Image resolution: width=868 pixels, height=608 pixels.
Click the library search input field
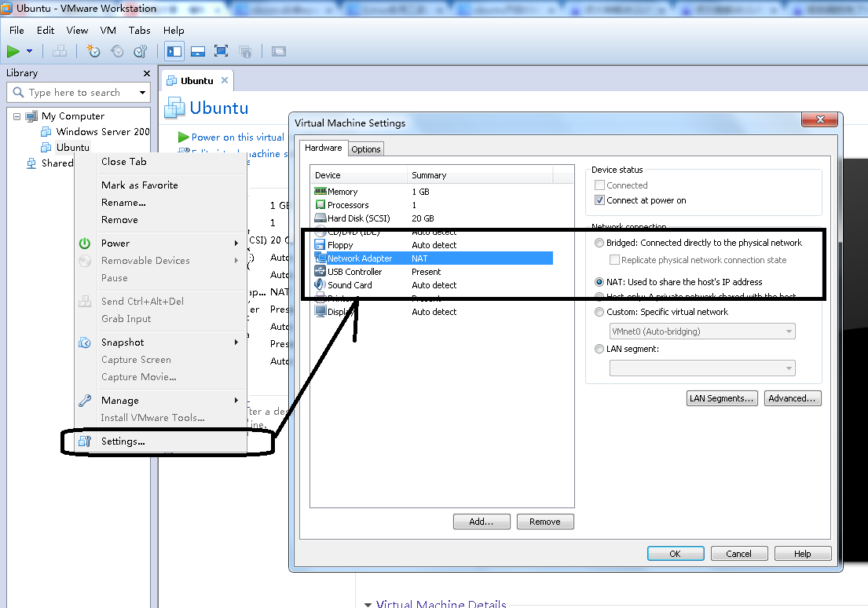[x=75, y=93]
